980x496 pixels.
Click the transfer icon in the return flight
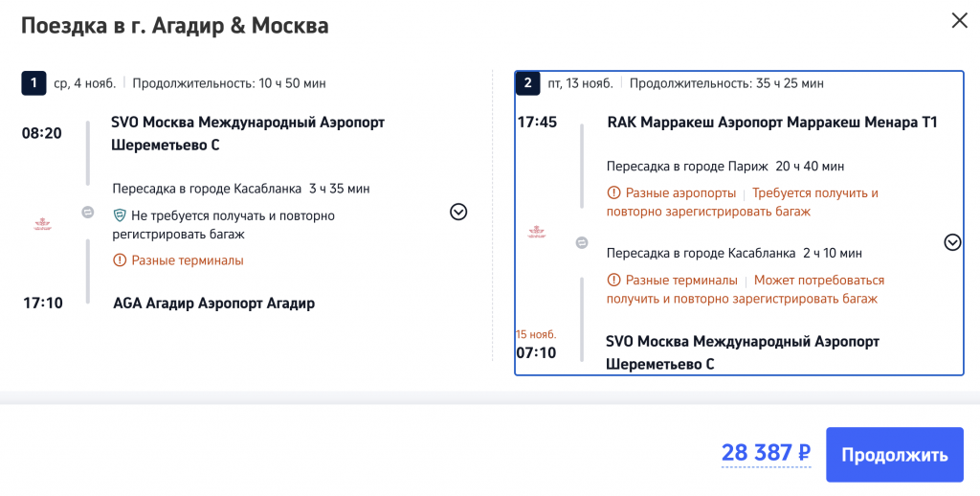coord(582,243)
